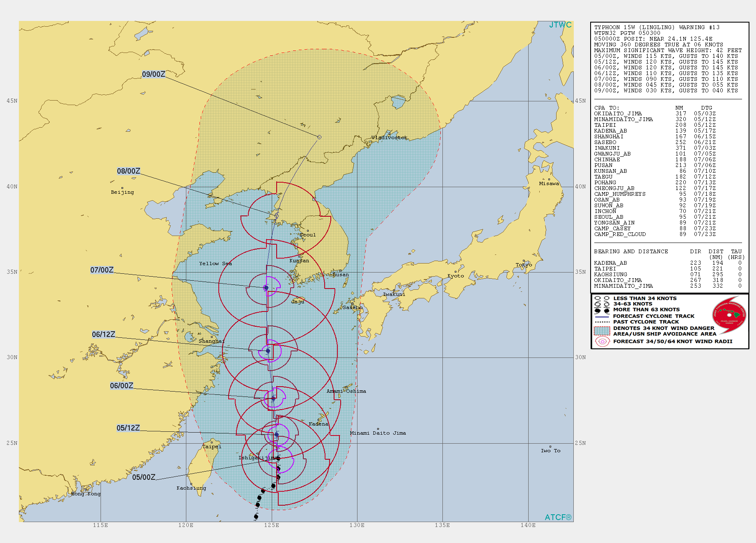
Task: Click the JTWC red typhoon logo emblem
Action: click(x=729, y=315)
